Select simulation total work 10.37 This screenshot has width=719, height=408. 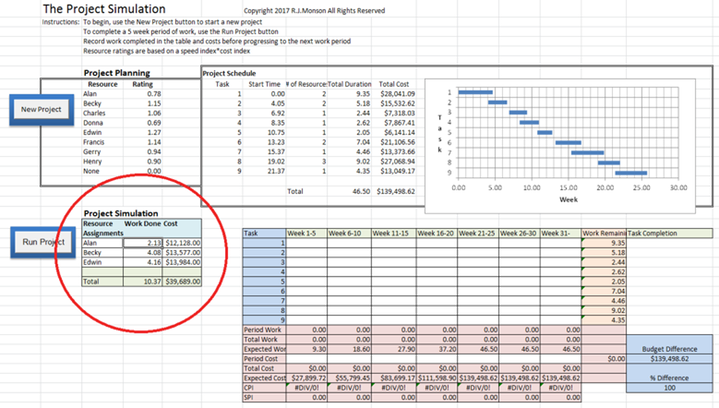143,281
